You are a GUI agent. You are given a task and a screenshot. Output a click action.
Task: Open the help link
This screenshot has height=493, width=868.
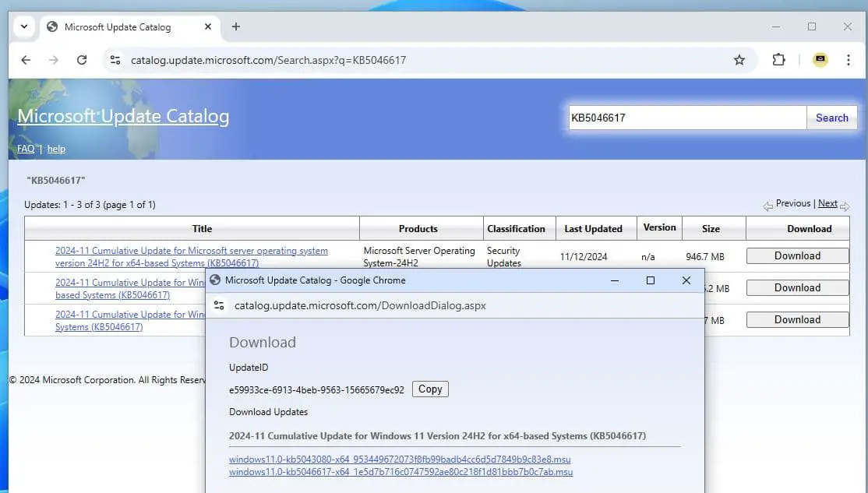(56, 149)
